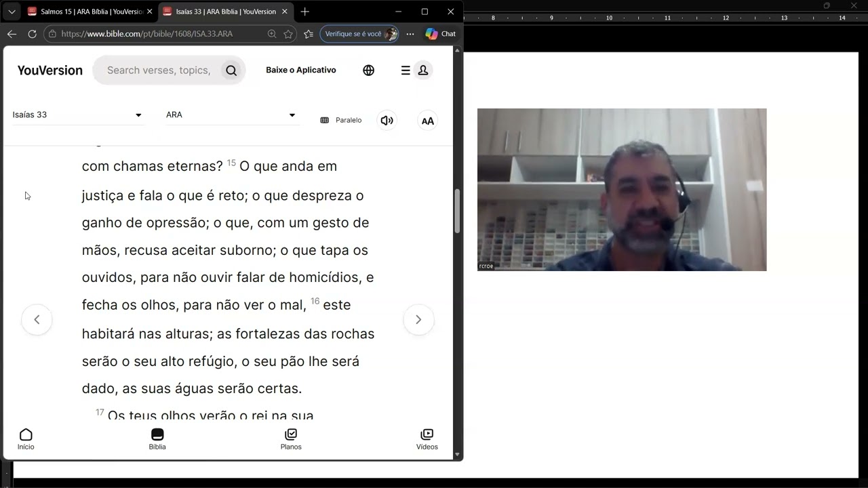Click the Paralelo button

coord(341,120)
